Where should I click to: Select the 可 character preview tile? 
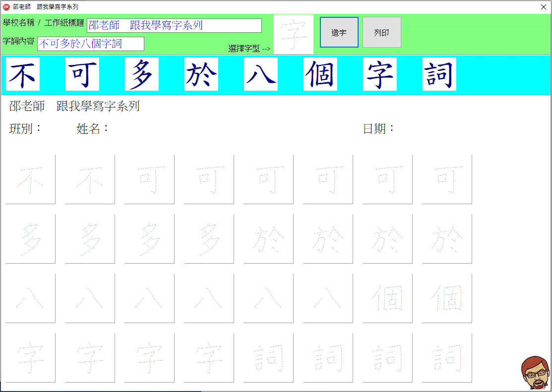pyautogui.click(x=82, y=73)
